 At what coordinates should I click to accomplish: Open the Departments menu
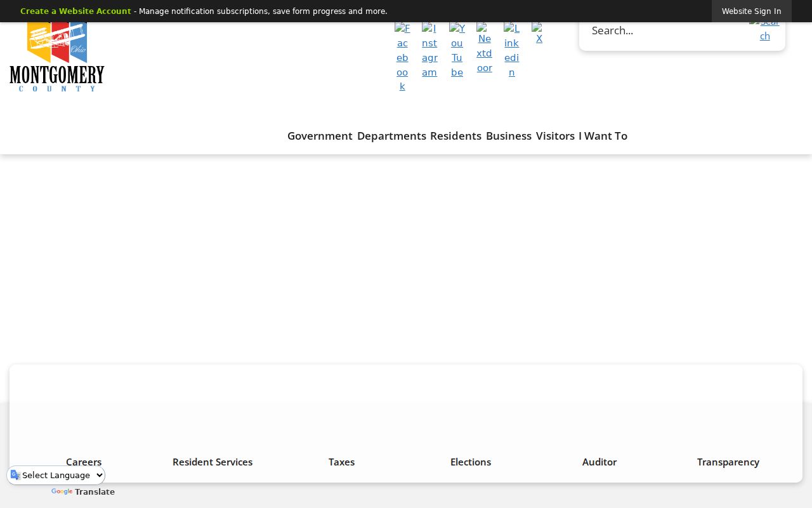click(391, 136)
